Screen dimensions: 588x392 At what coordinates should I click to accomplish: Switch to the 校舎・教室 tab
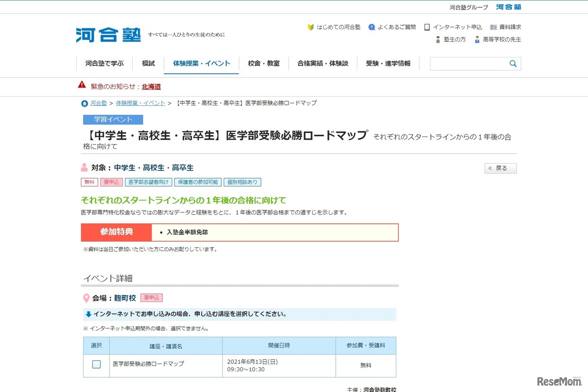coord(264,64)
